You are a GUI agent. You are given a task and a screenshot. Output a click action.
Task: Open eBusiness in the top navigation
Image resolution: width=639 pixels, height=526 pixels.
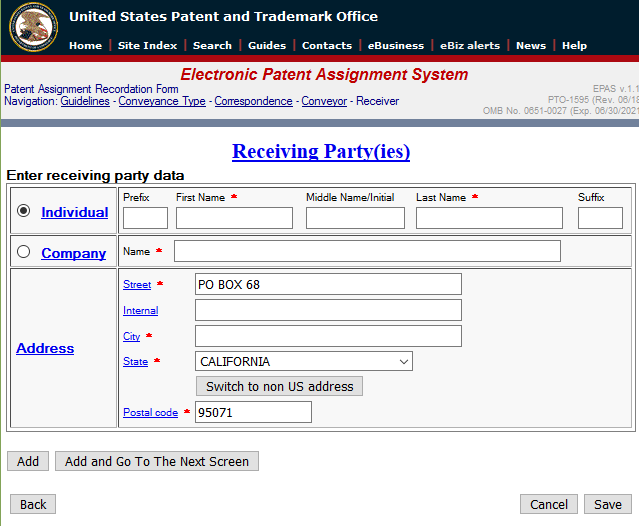click(x=396, y=46)
